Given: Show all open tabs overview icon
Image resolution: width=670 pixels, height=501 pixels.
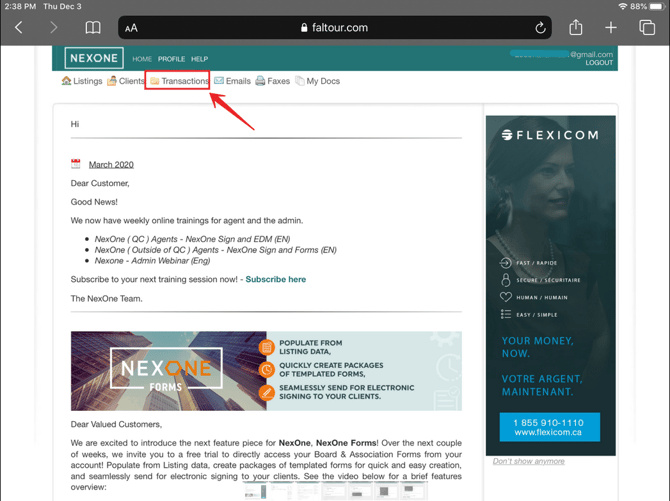Looking at the screenshot, I should pyautogui.click(x=647, y=27).
